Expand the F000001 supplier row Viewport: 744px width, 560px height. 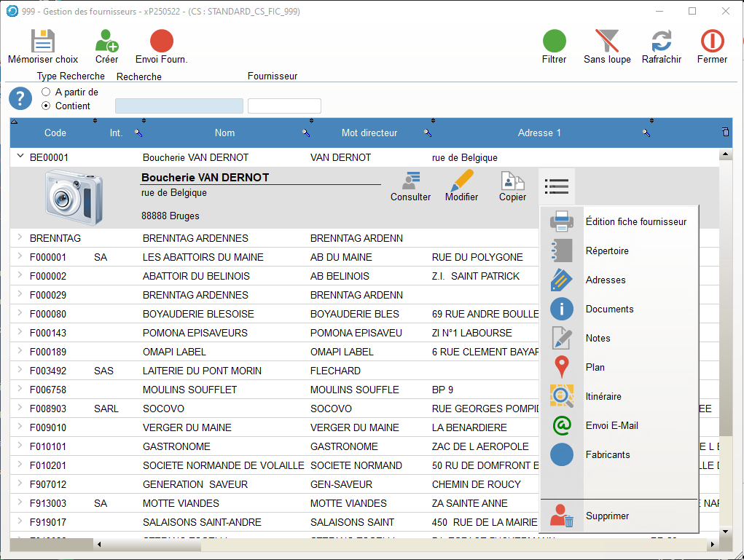pyautogui.click(x=20, y=256)
